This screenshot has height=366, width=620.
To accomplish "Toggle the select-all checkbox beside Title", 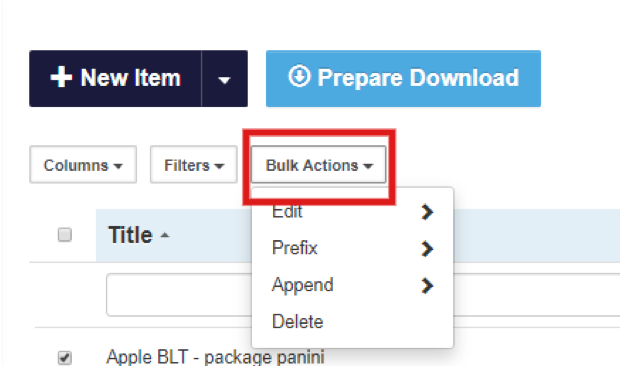I will coord(65,234).
